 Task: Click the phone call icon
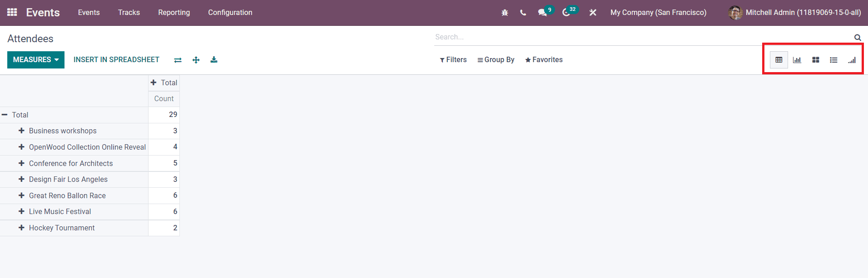pyautogui.click(x=523, y=13)
